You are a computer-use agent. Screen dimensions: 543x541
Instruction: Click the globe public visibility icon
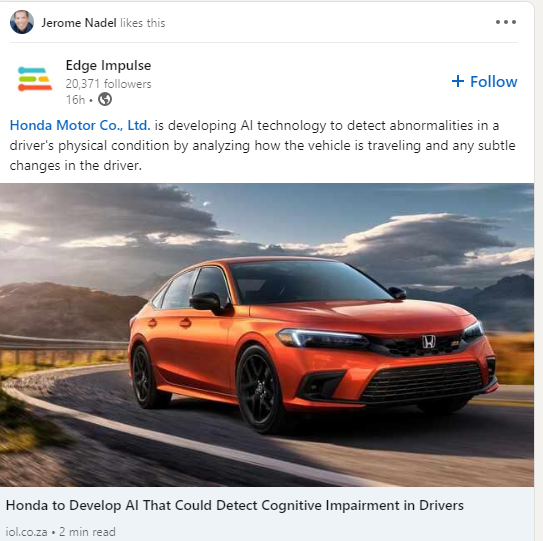pos(105,99)
